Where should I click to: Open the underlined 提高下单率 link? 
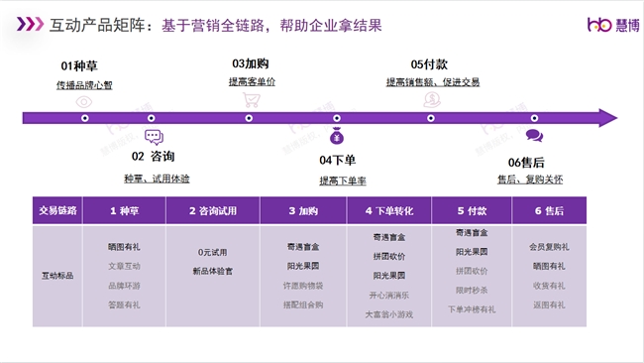pos(343,181)
